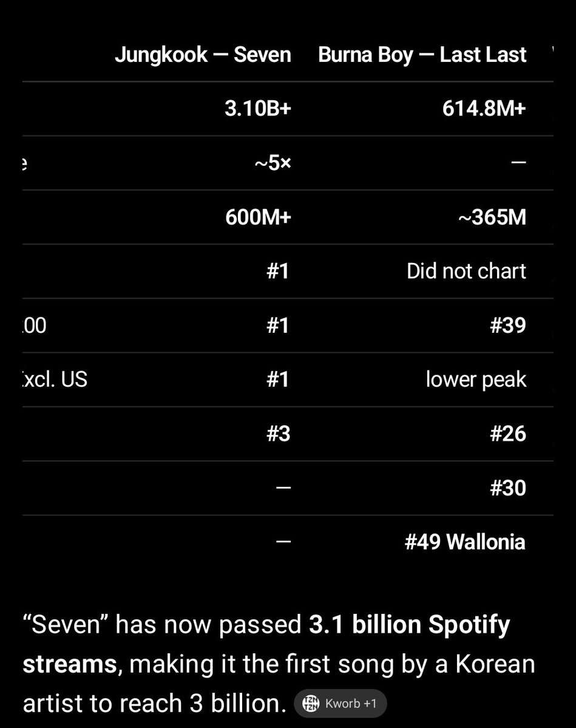Click the #39 chart position cell
The width and height of the screenshot is (576, 728).
tap(508, 325)
